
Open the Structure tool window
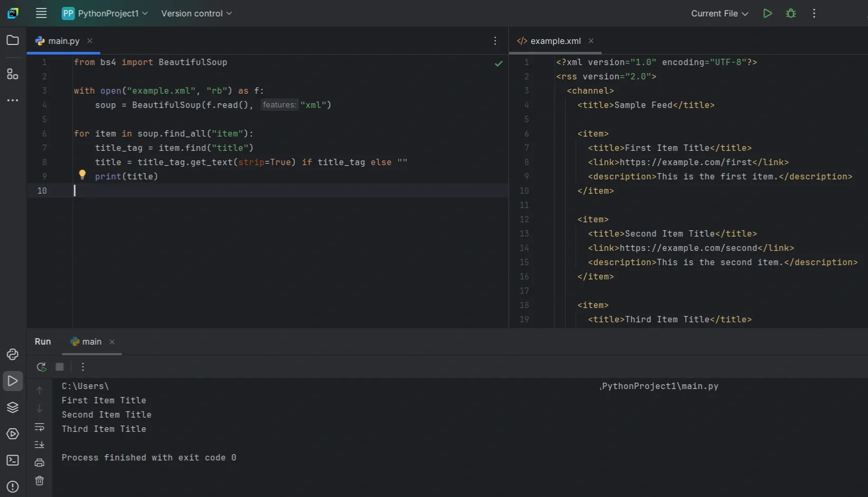(13, 74)
